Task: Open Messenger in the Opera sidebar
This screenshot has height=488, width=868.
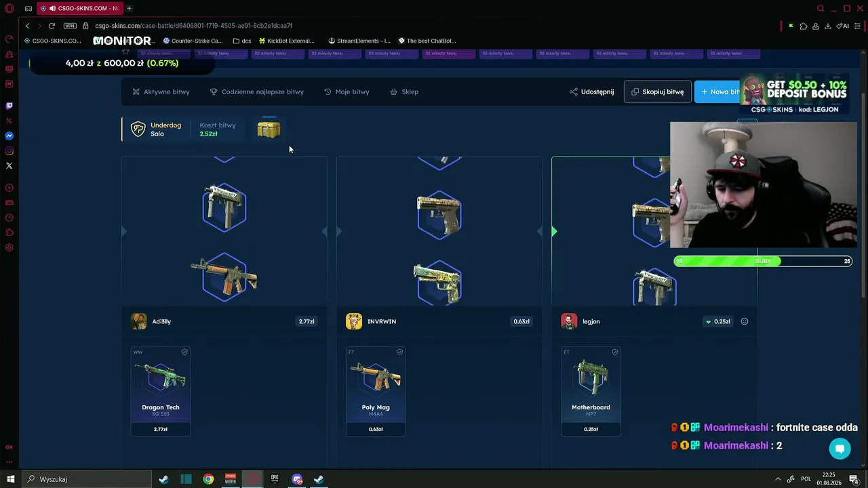Action: coord(9,136)
